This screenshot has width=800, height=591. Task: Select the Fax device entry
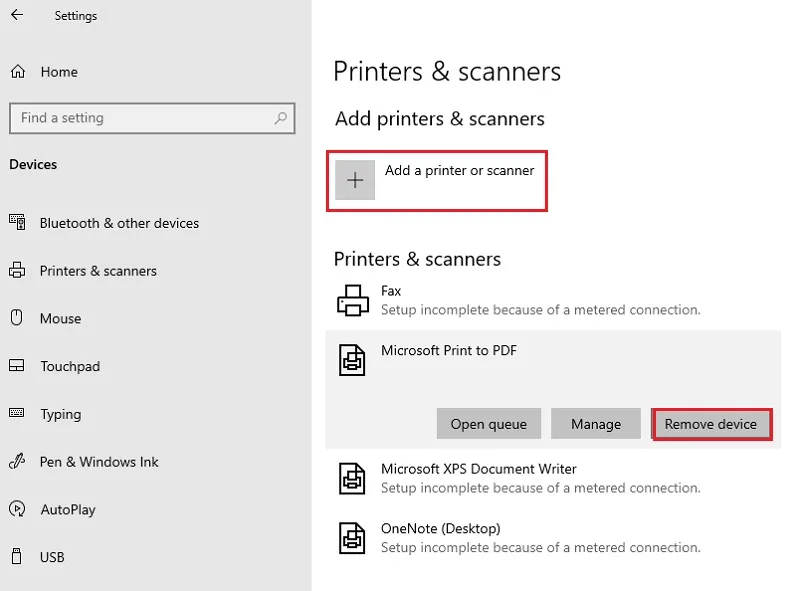(x=553, y=300)
